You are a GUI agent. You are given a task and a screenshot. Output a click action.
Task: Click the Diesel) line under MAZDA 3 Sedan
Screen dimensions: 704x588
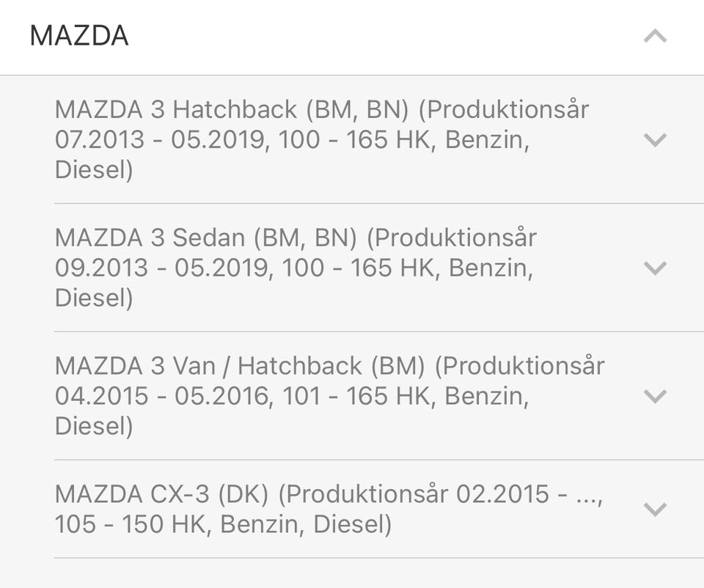(x=94, y=298)
